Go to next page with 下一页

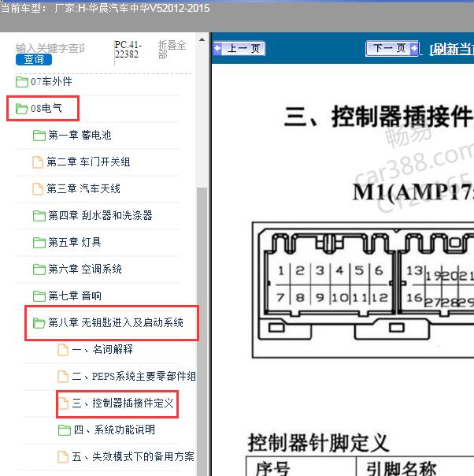coord(392,48)
